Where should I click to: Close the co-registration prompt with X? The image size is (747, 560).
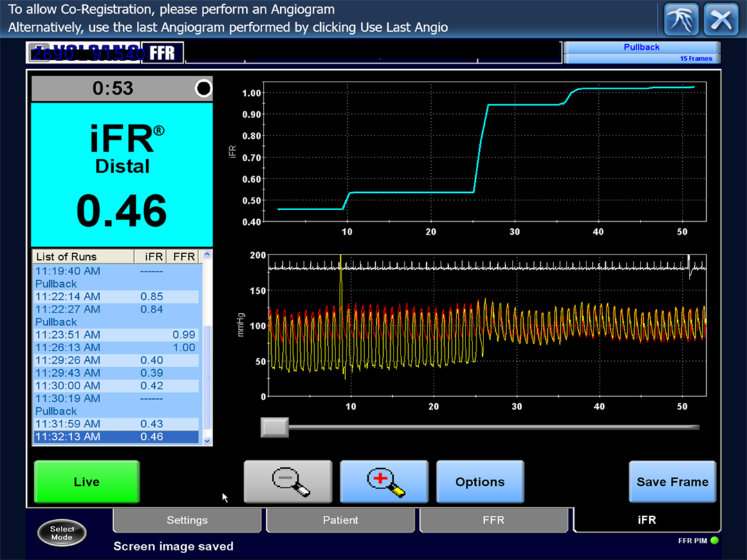(721, 19)
